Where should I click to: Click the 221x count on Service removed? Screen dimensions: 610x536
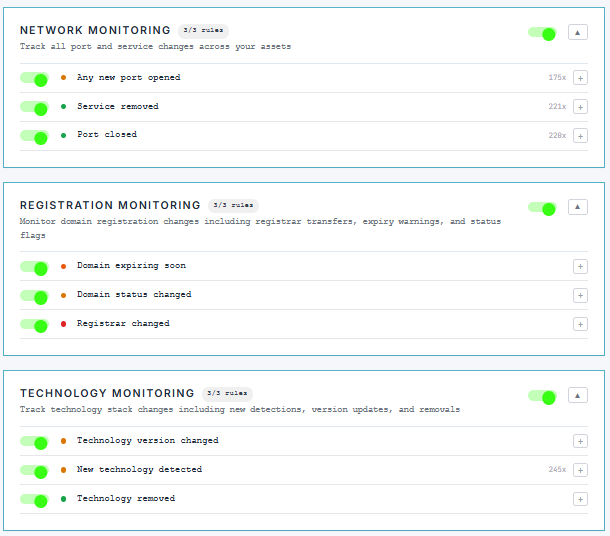tap(557, 107)
